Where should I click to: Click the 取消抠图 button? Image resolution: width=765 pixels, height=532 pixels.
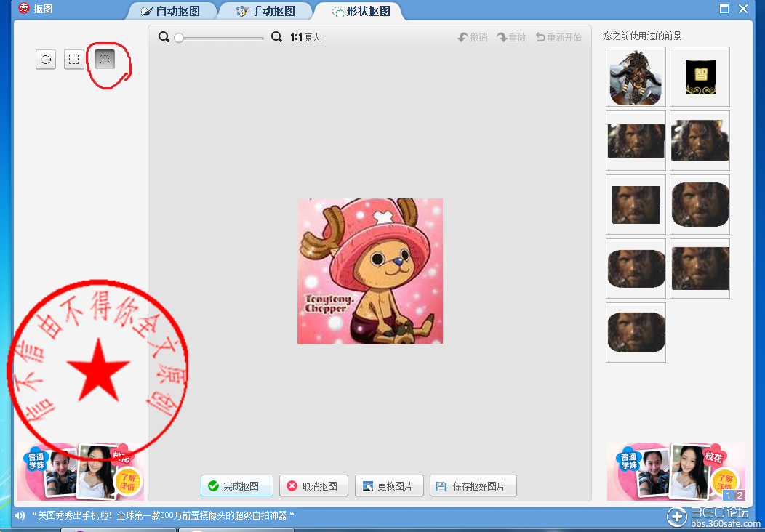point(313,486)
